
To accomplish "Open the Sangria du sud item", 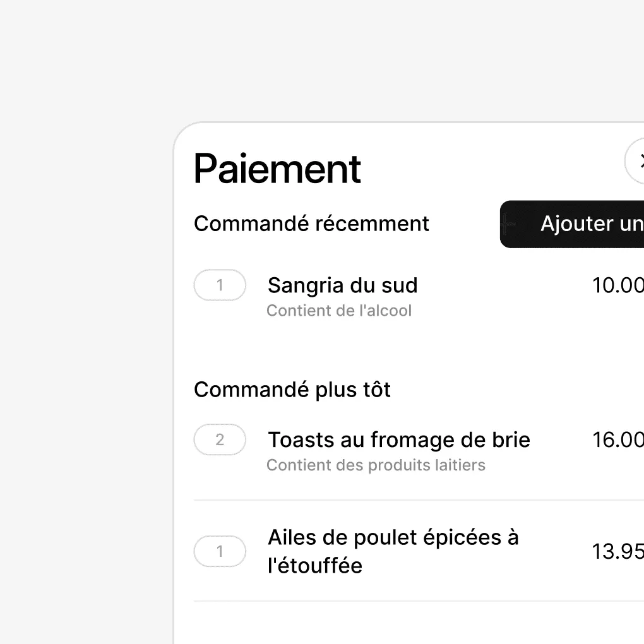I will click(x=342, y=285).
